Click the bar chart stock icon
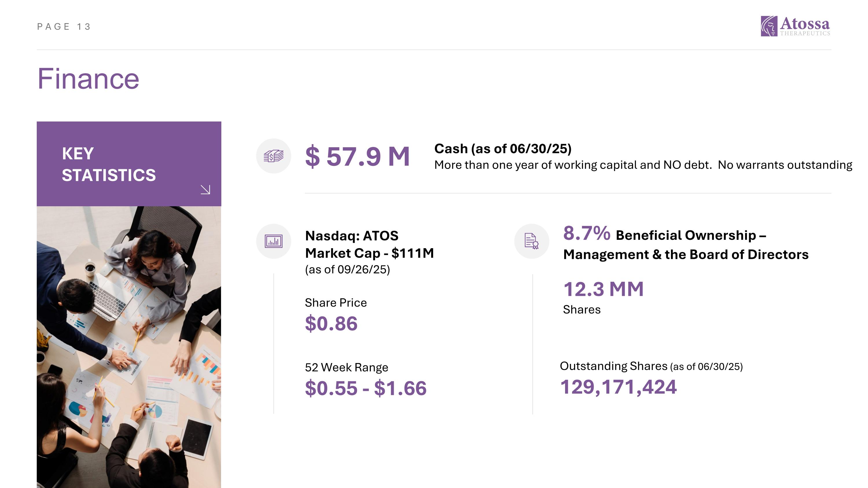This screenshot has height=488, width=868. point(273,241)
